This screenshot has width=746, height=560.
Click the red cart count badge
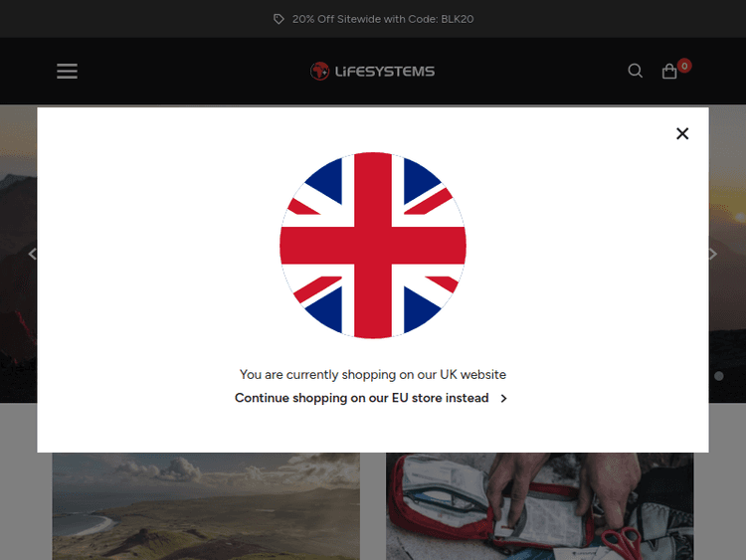tap(684, 66)
